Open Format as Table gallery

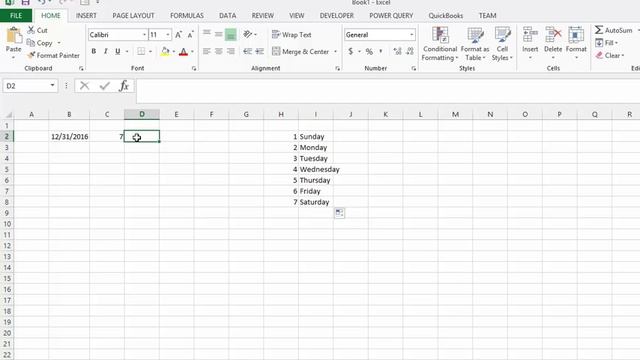coord(475,44)
